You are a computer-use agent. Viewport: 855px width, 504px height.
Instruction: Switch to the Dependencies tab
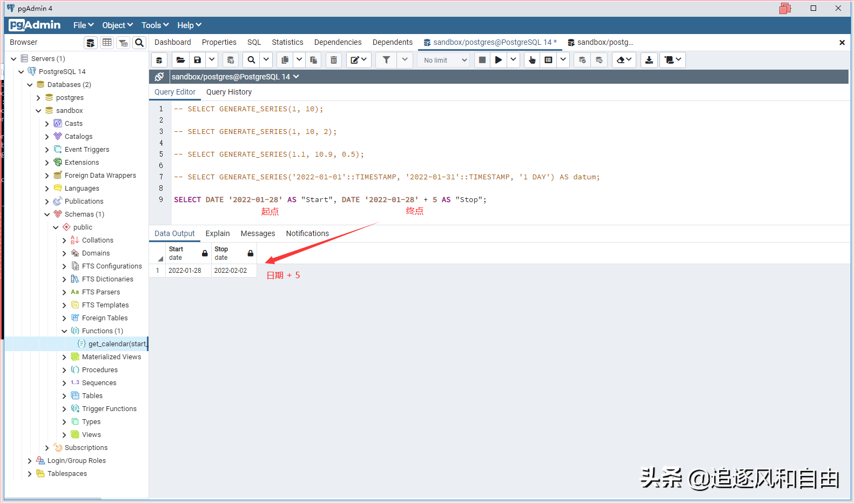338,42
